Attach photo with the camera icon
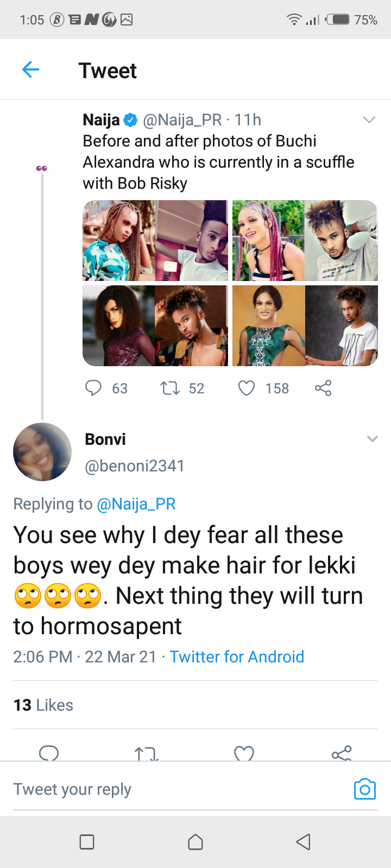This screenshot has width=391, height=868. 365,789
